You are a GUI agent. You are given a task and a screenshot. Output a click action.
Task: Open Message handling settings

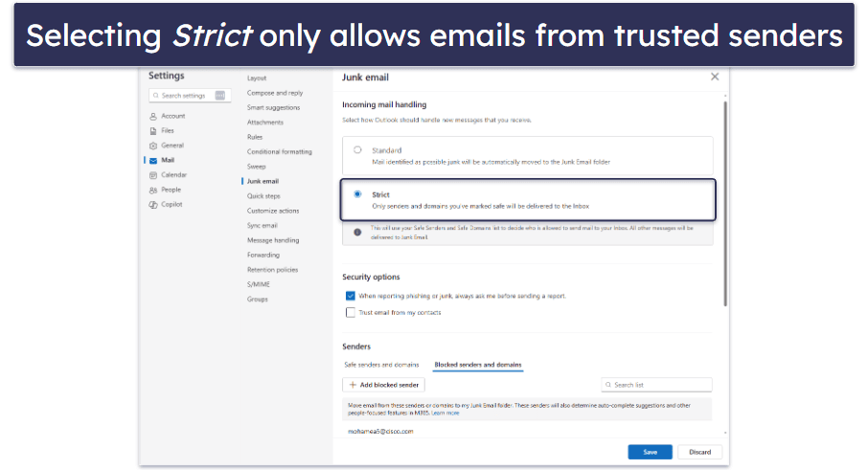273,240
